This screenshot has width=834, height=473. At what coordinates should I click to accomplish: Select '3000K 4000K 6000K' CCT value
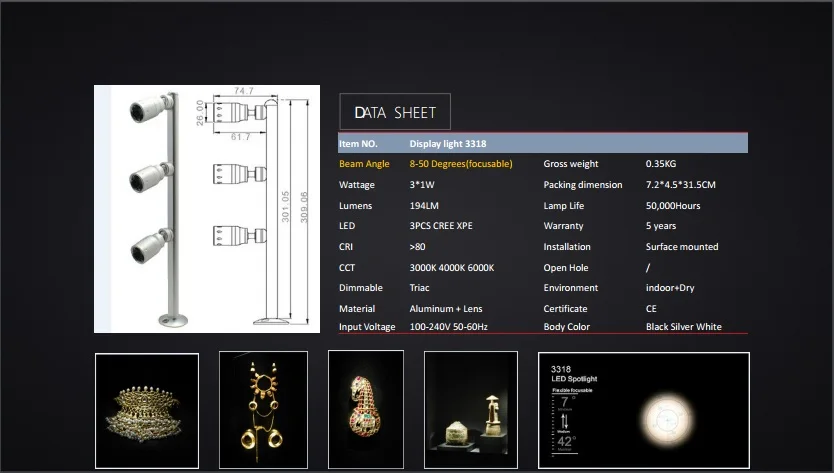pos(452,268)
